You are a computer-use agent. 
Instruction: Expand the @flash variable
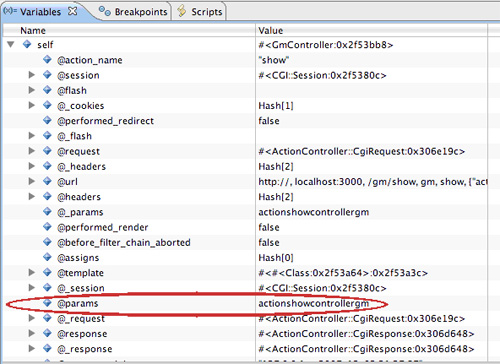(32, 90)
